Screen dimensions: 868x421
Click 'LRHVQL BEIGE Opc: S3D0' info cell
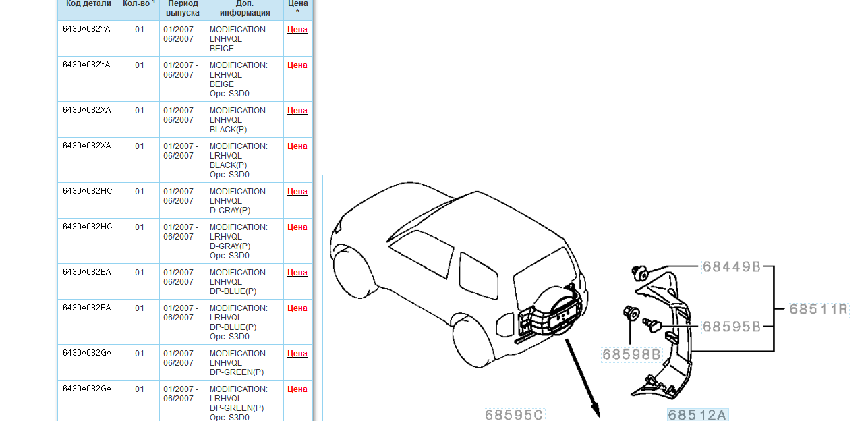point(245,80)
